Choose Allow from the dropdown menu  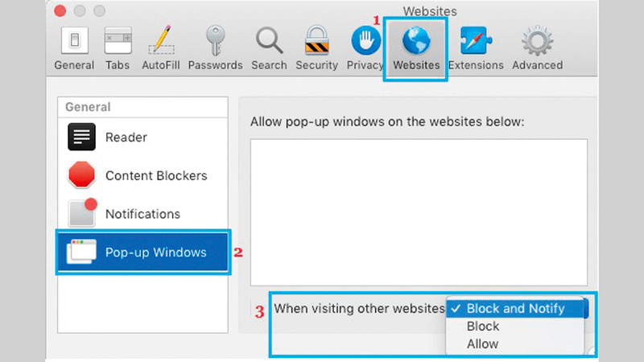pyautogui.click(x=483, y=343)
